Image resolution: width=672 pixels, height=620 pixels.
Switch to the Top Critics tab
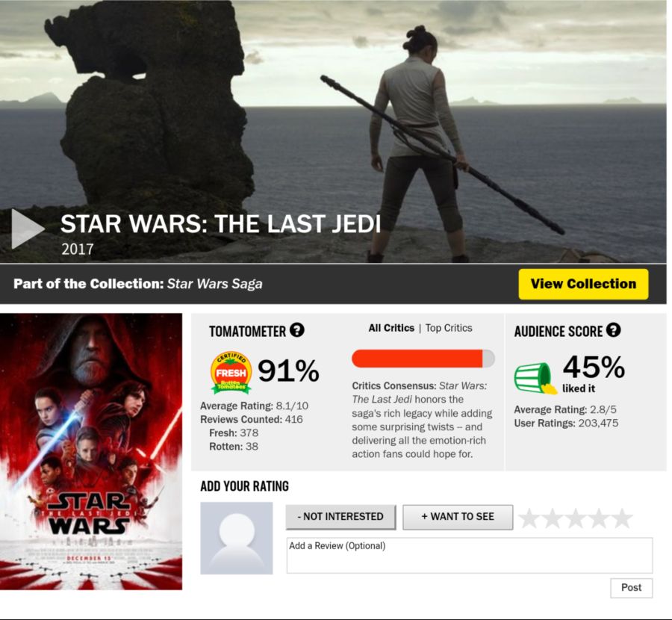(449, 328)
